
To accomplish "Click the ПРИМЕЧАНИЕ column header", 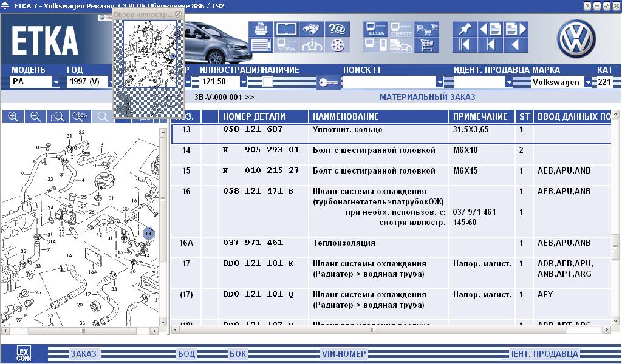I will point(482,116).
